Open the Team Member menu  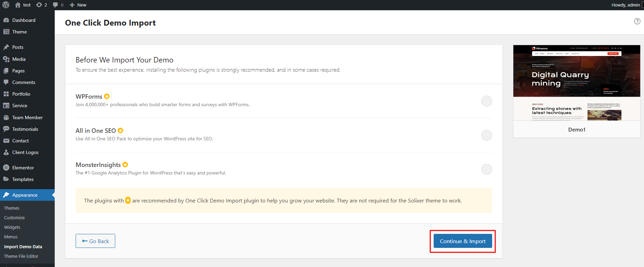coord(27,117)
